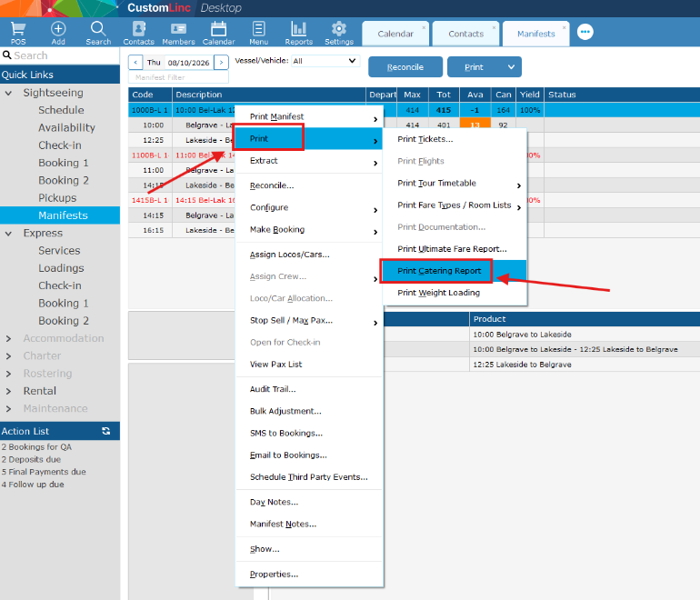The width and height of the screenshot is (700, 600).
Task: Refresh the Action List
Action: pos(106,431)
